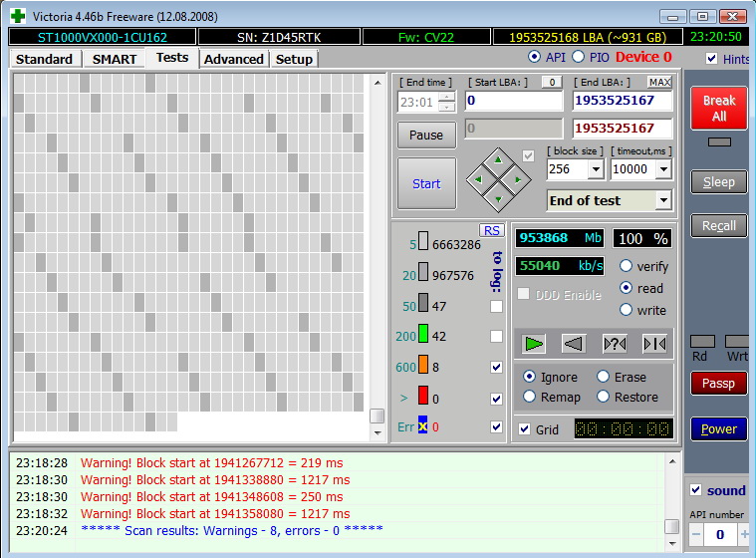Select the Remap radio button
The width and height of the screenshot is (756, 558).
(529, 397)
